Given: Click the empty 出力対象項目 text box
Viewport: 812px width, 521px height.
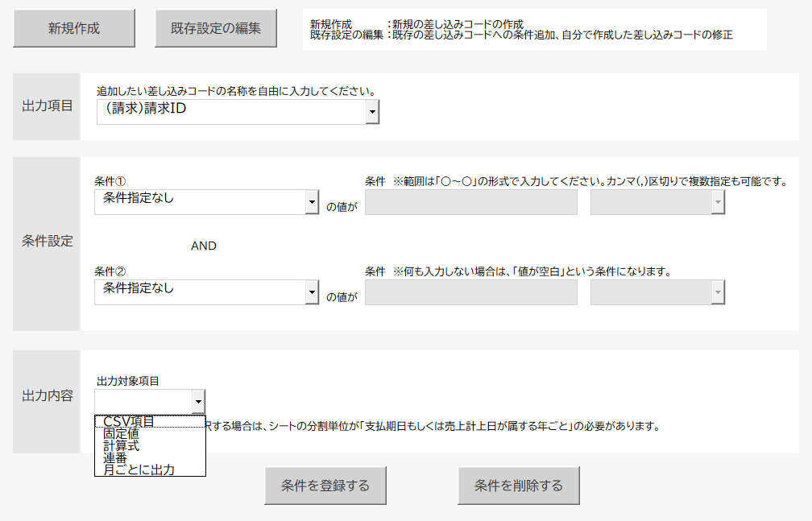Looking at the screenshot, I should (143, 401).
